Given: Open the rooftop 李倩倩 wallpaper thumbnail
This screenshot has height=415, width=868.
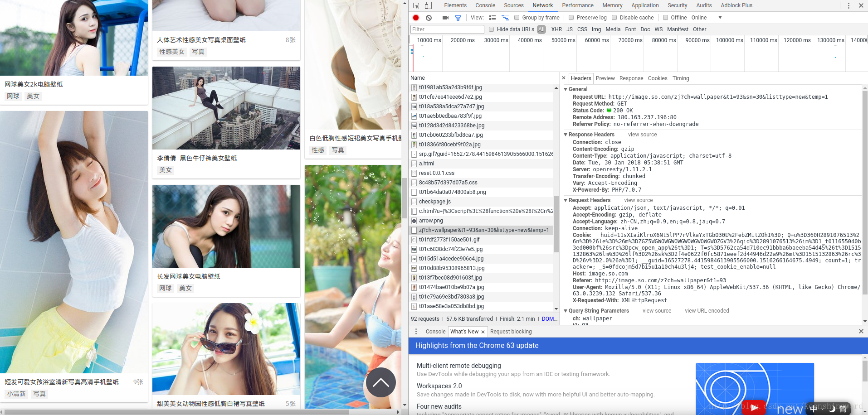Looking at the screenshot, I should pyautogui.click(x=226, y=108).
